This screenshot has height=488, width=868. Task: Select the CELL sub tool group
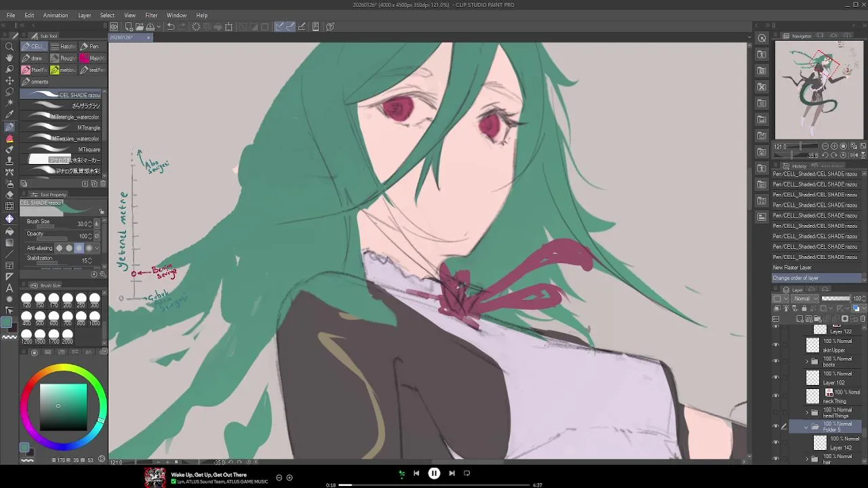coord(33,46)
